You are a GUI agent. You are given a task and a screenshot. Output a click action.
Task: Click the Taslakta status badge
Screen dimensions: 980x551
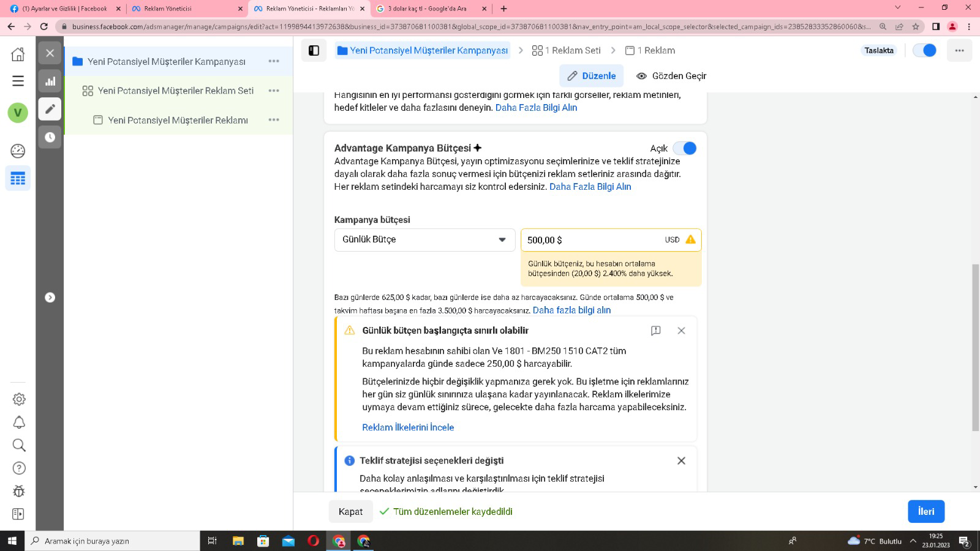tap(879, 50)
